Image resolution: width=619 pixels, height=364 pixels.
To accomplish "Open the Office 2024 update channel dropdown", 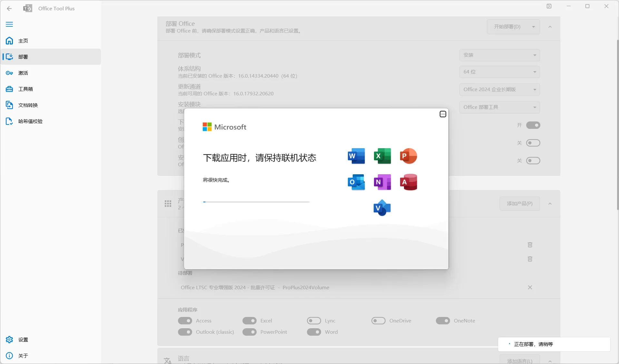I will (499, 90).
